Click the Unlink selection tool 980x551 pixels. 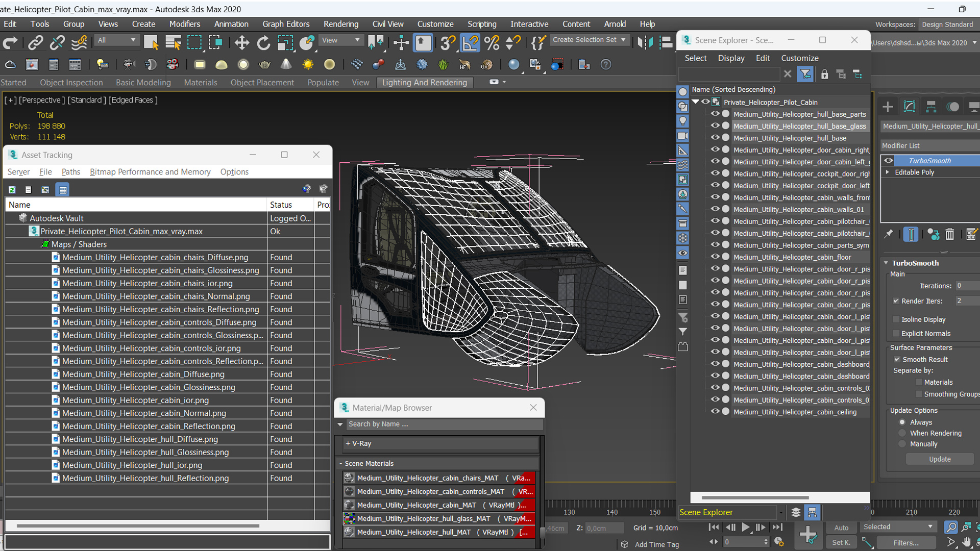click(x=57, y=42)
